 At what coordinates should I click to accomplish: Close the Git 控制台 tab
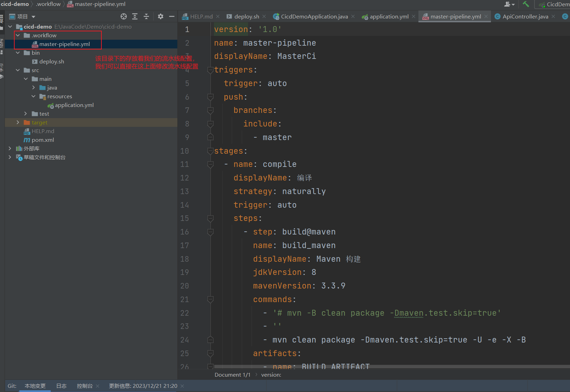click(98, 386)
